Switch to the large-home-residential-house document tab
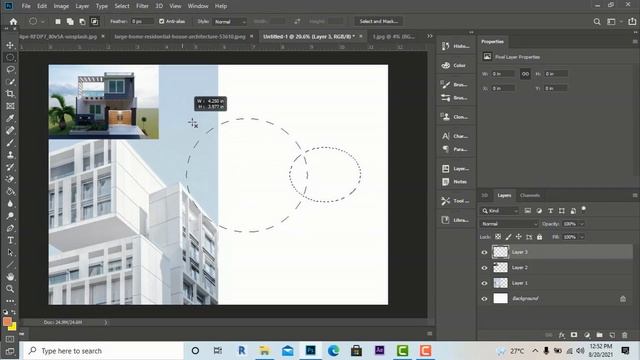 (180, 36)
